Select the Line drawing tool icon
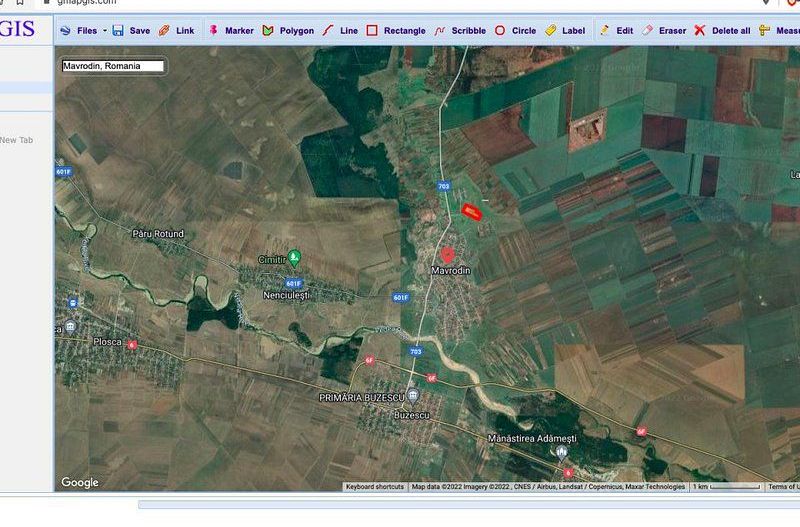800x527 pixels. (x=328, y=31)
